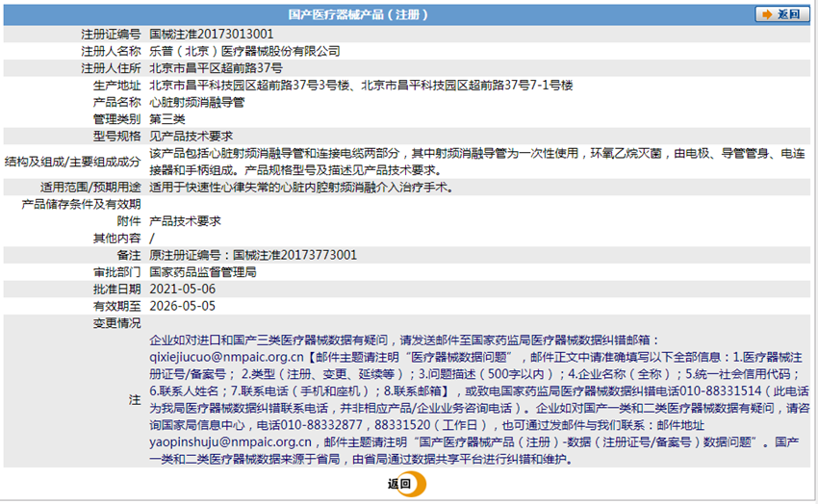This screenshot has height=504, width=818.
Task: Click email qixiejiucuo@nmpaic.org.cn in the note
Action: 226,357
